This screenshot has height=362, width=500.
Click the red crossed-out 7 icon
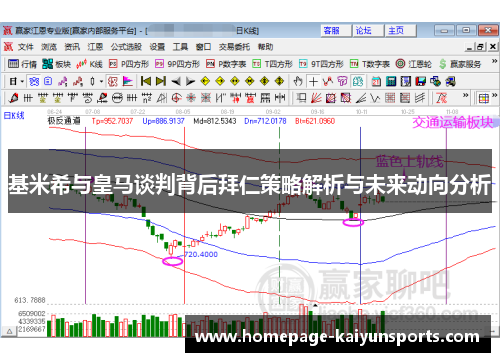tap(441, 98)
